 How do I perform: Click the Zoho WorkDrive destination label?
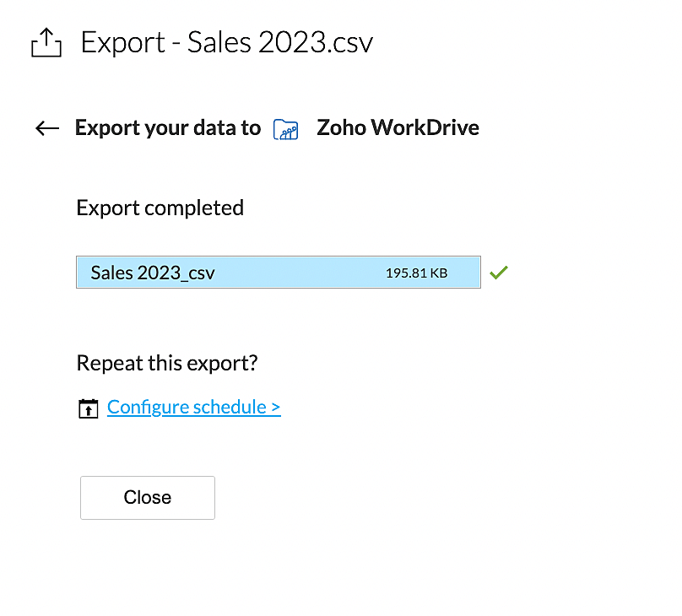click(398, 128)
